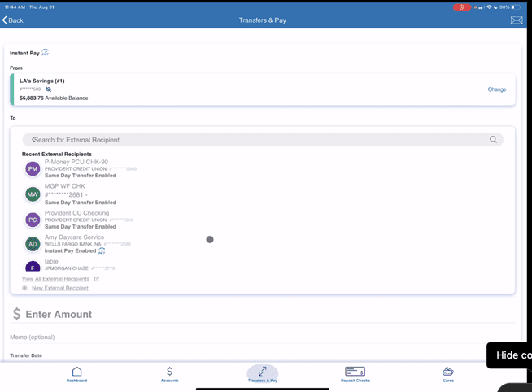This screenshot has height=392, width=532.
Task: Toggle account number visibility eye icon
Action: click(49, 89)
